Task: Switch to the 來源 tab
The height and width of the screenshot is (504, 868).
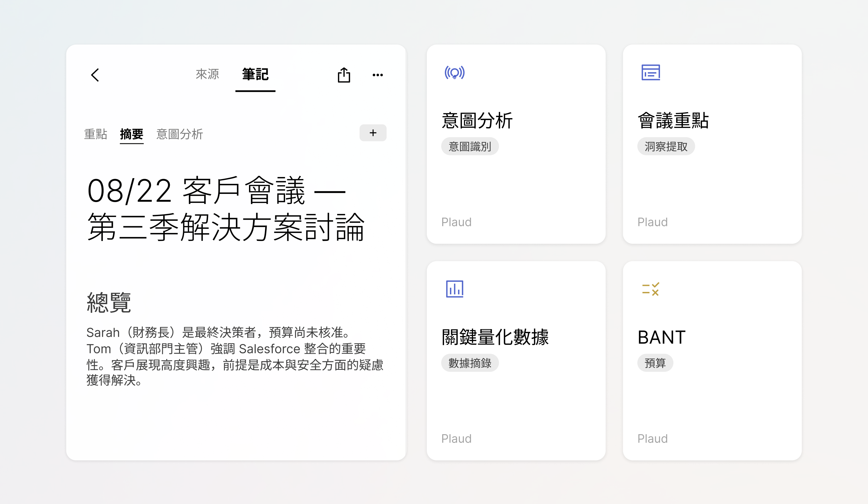Action: 207,74
